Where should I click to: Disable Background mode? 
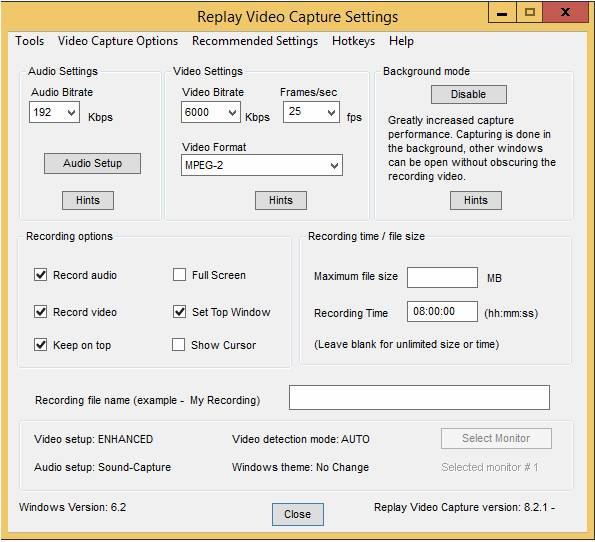[469, 94]
